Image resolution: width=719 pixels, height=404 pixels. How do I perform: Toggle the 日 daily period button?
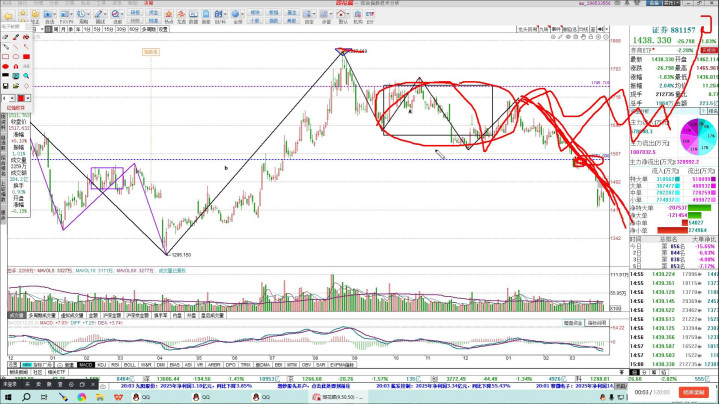pos(48,29)
